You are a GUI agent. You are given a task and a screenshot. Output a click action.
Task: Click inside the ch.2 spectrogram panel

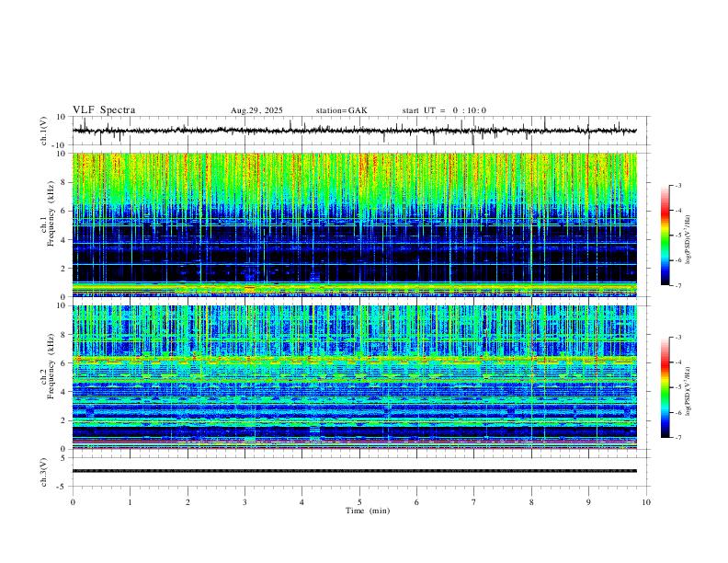point(355,377)
